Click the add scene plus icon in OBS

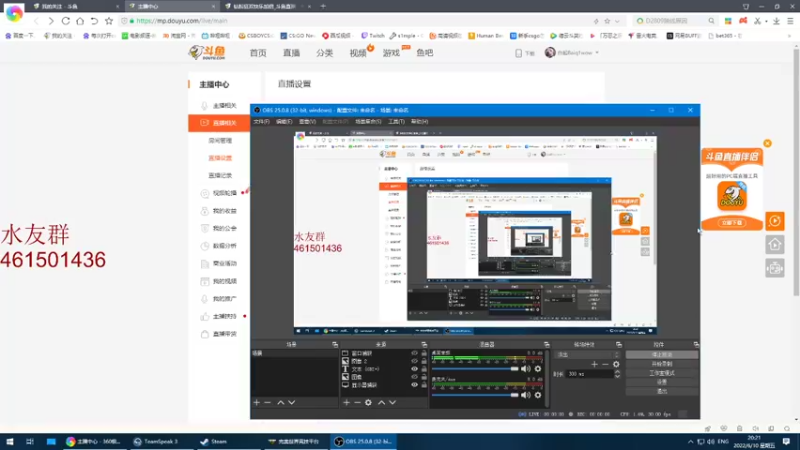[257, 403]
